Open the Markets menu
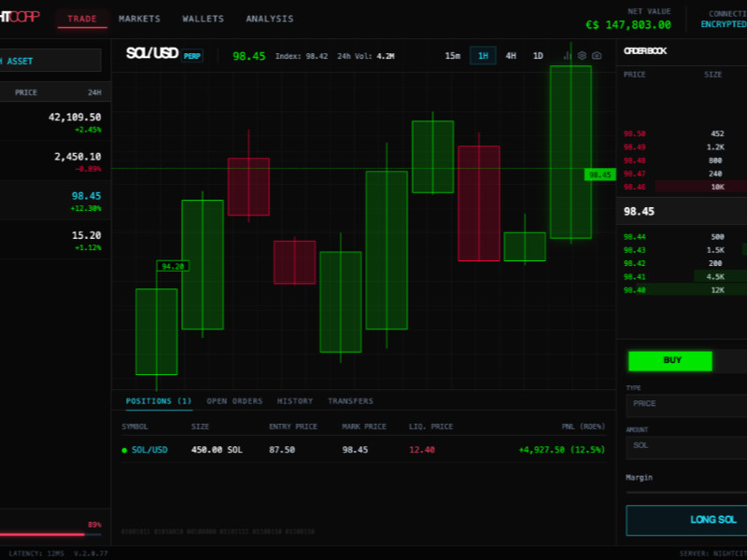 click(139, 19)
